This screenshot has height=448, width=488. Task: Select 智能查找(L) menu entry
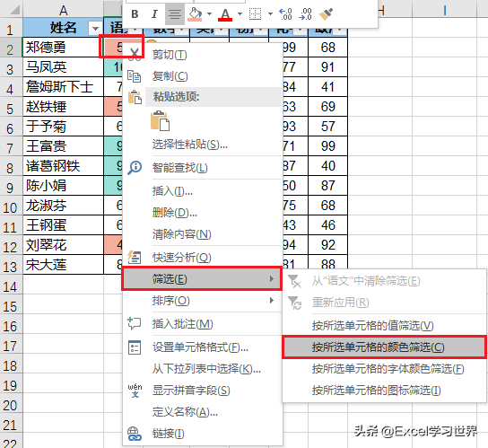click(x=180, y=168)
